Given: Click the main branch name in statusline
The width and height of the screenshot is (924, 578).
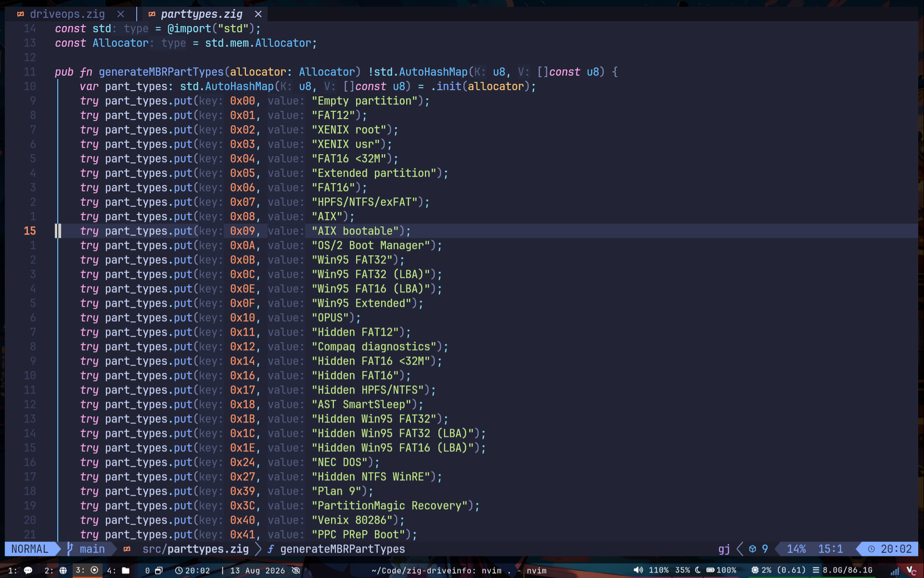Looking at the screenshot, I should coord(92,549).
